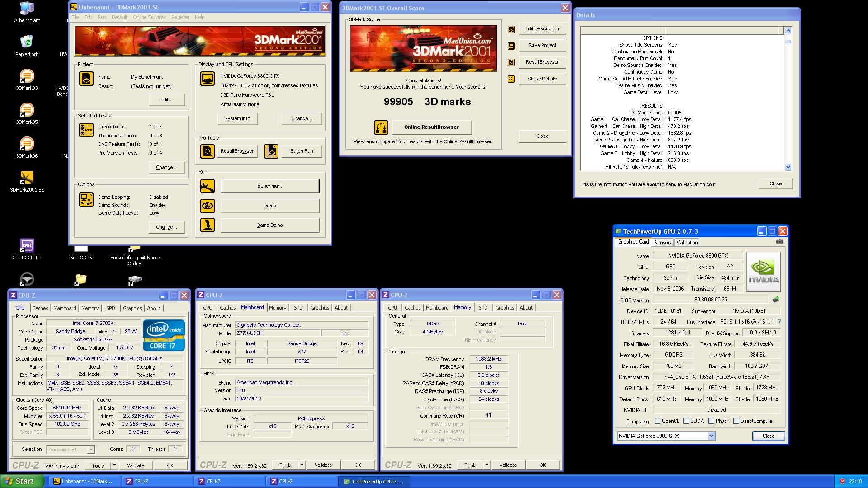Click the Game Demo joystick icon
Screen dimensions: 868x488
pyautogui.click(x=208, y=225)
